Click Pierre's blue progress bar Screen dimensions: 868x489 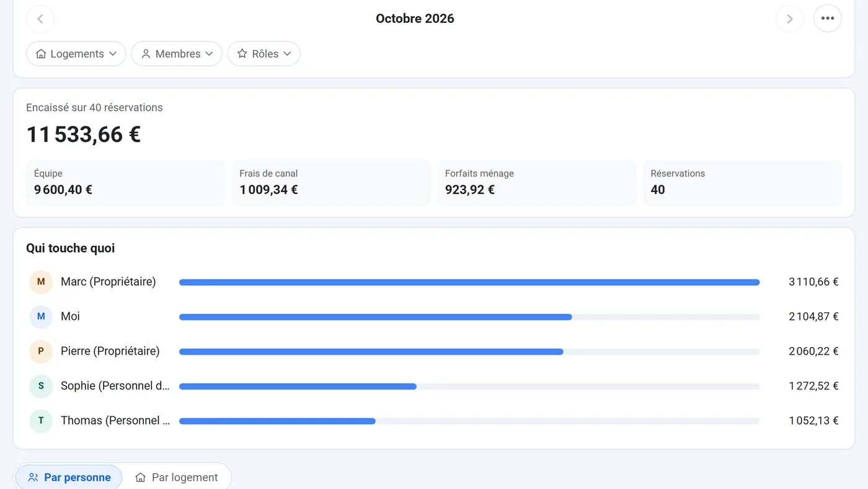point(371,352)
